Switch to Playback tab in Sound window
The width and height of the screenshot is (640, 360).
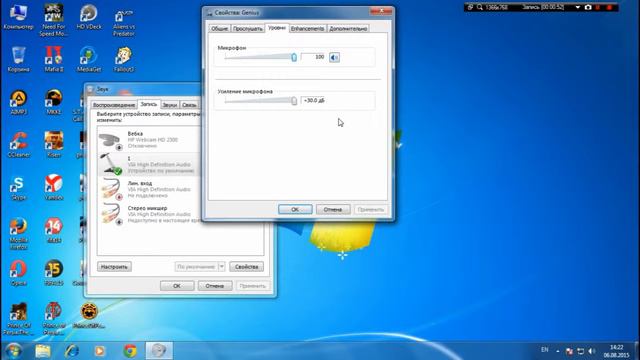pyautogui.click(x=114, y=105)
